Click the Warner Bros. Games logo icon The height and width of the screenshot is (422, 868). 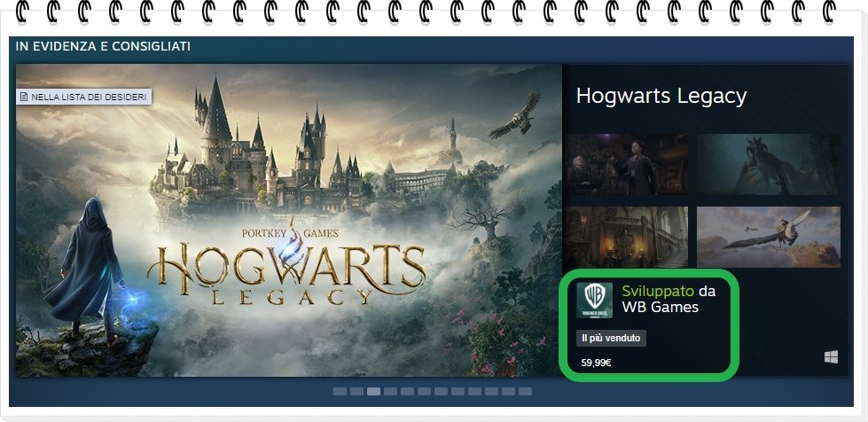(594, 301)
